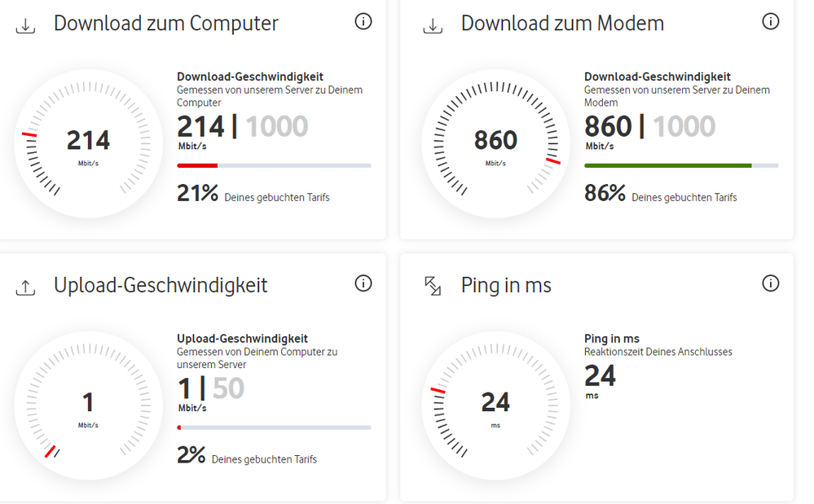Click the Download zum Computer heading
Image resolution: width=814 pixels, height=504 pixels.
coord(165,24)
